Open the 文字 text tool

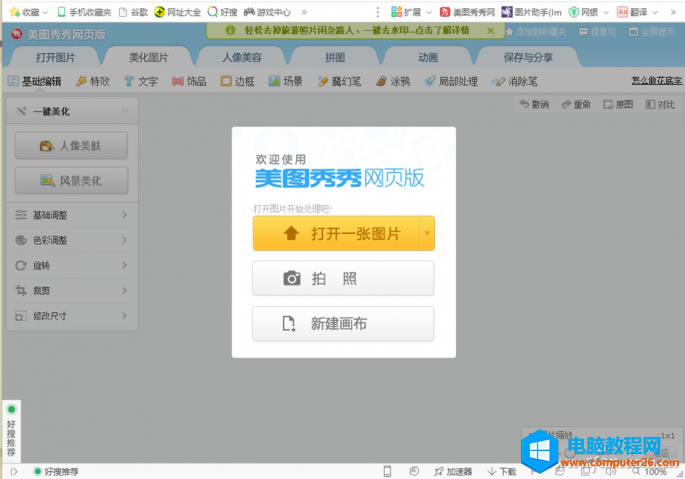click(x=140, y=80)
